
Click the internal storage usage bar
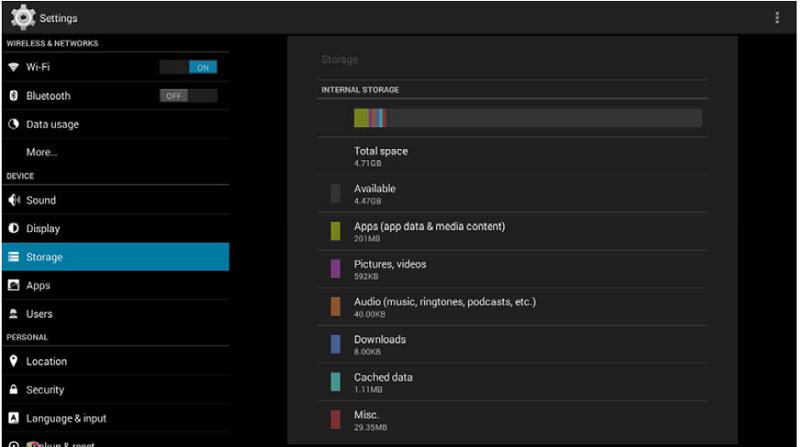[527, 118]
